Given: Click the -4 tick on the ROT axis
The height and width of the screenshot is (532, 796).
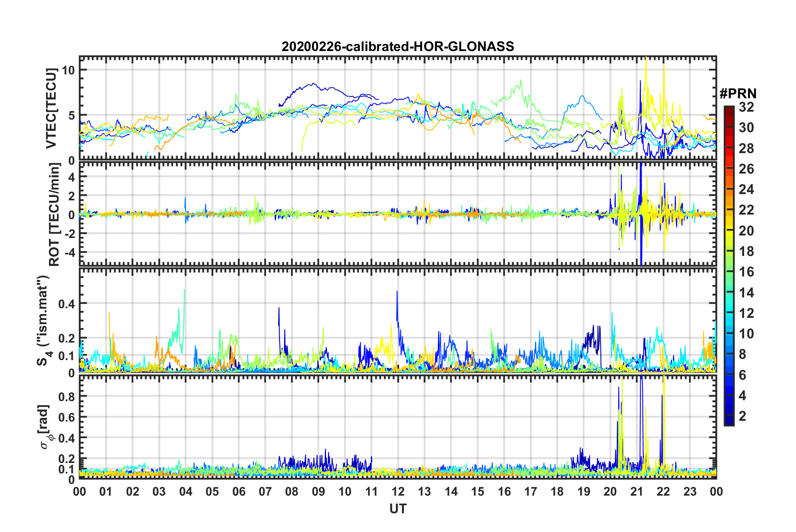Looking at the screenshot, I should (69, 252).
